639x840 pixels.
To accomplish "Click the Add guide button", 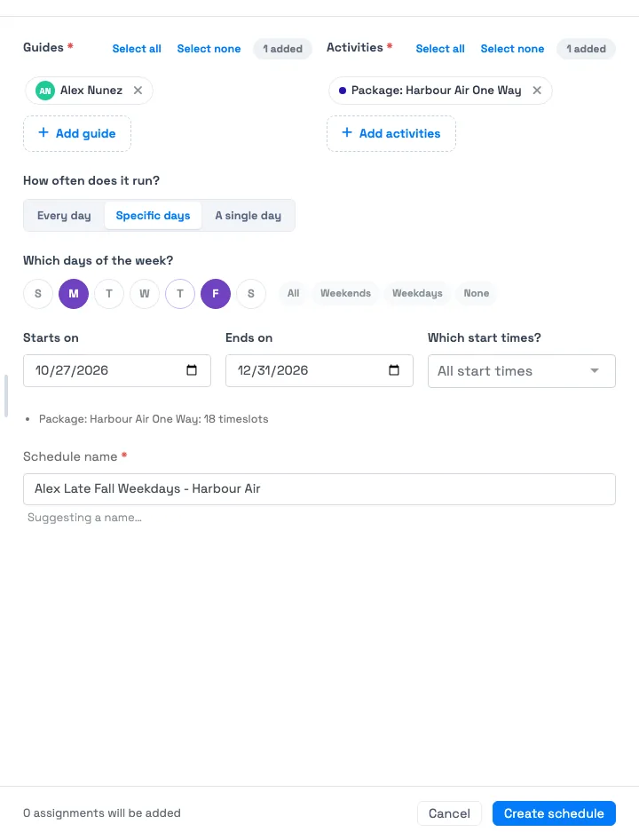I will pos(77,133).
